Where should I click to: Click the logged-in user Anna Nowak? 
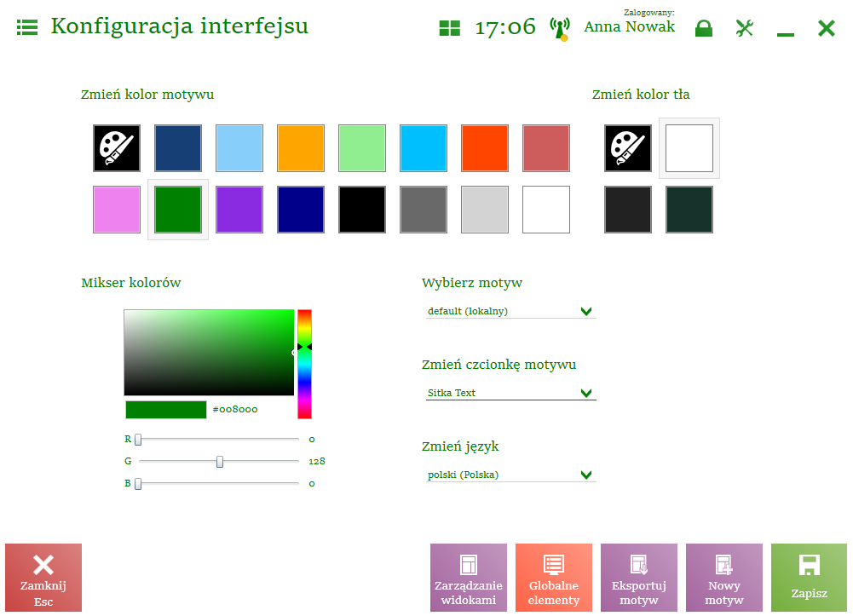click(630, 26)
